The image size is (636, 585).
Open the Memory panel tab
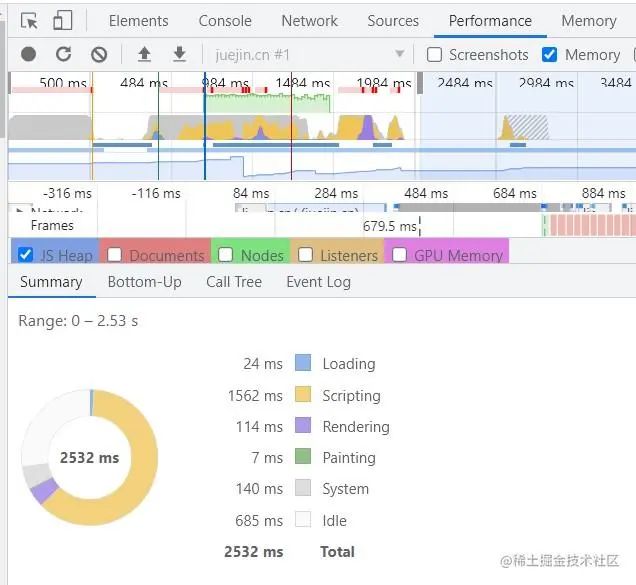pos(589,21)
